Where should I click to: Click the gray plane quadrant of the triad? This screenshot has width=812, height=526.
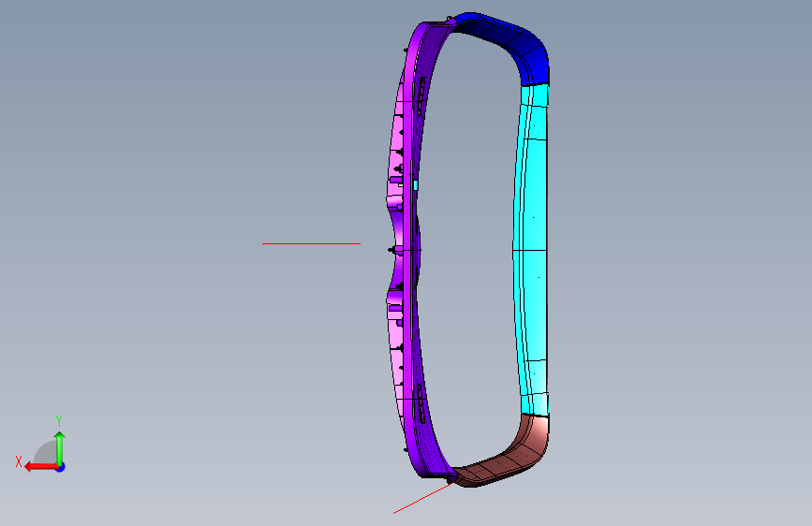pos(46,452)
